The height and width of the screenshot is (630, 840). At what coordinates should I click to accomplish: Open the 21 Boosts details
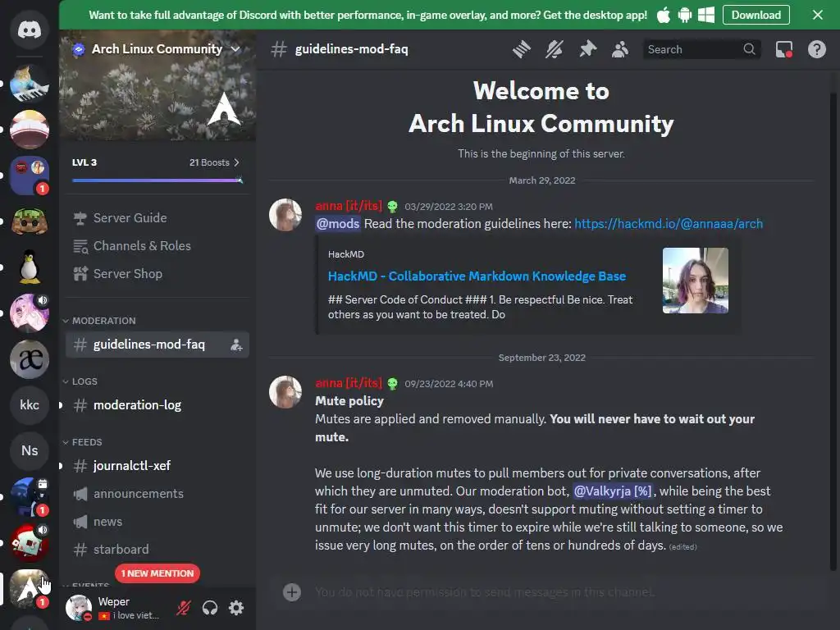(214, 162)
